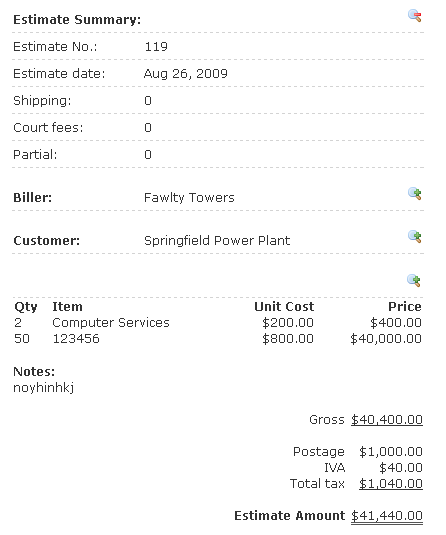Click the IVA $40.00 tax value
The image size is (446, 535).
(401, 468)
